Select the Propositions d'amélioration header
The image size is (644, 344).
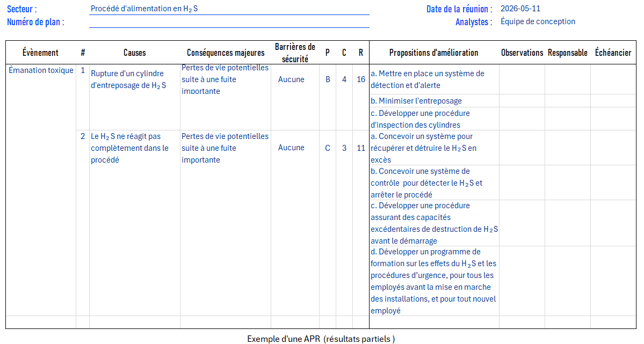[433, 53]
